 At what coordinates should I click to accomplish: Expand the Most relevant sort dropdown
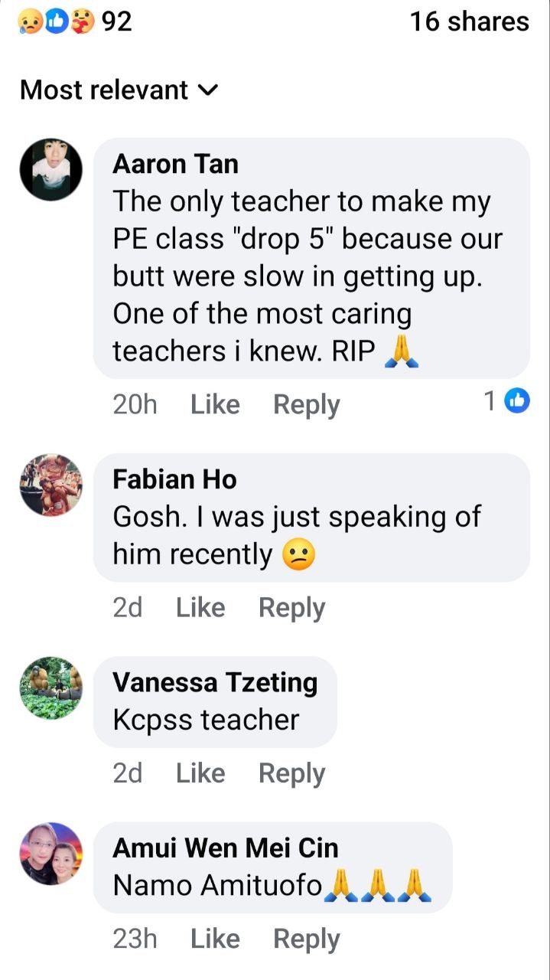pos(119,90)
